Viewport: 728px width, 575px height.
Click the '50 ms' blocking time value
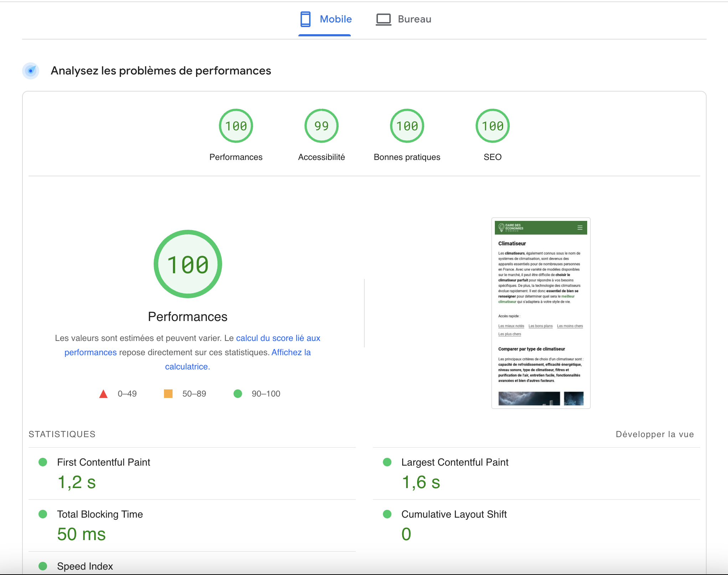tap(81, 534)
